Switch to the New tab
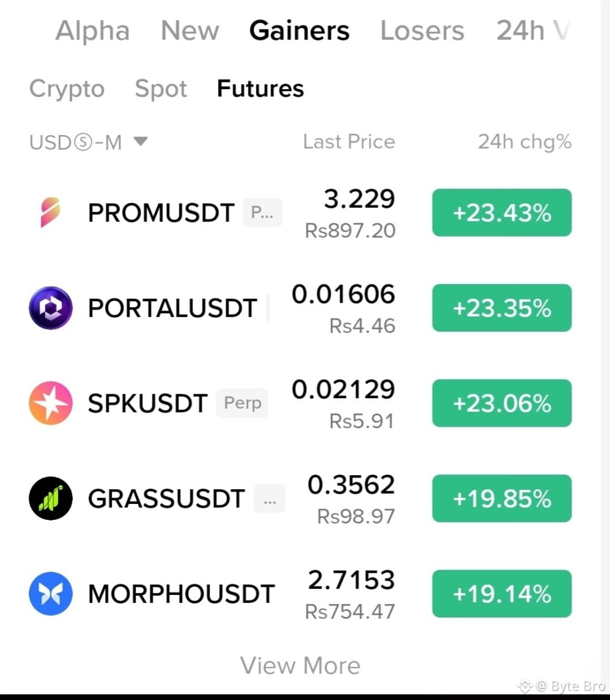 pos(190,31)
